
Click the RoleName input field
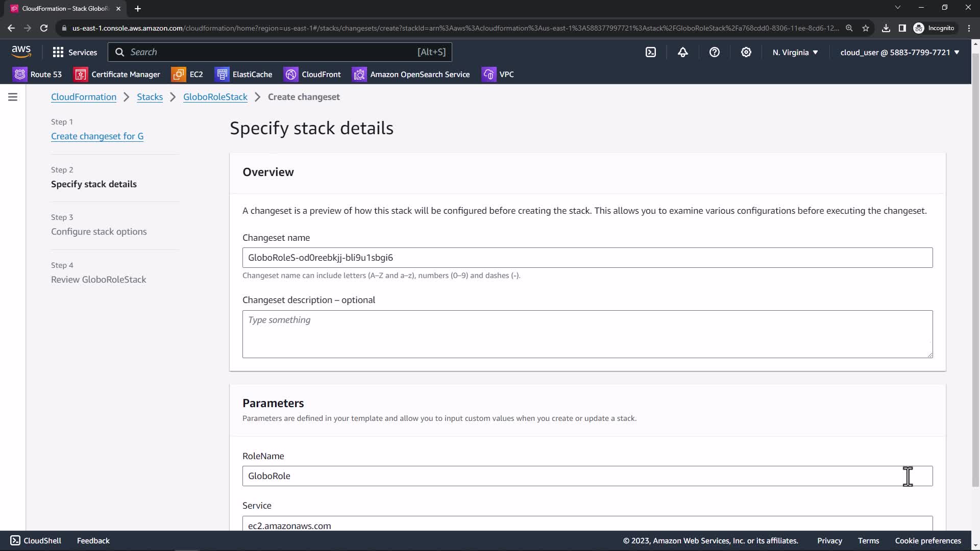pyautogui.click(x=587, y=476)
